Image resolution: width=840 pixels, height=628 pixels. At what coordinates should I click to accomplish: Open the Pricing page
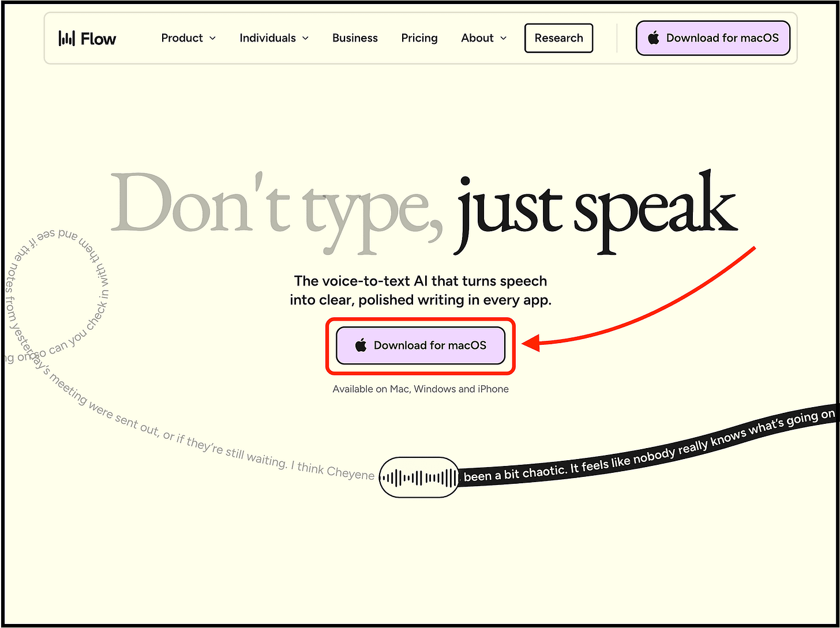pos(419,38)
